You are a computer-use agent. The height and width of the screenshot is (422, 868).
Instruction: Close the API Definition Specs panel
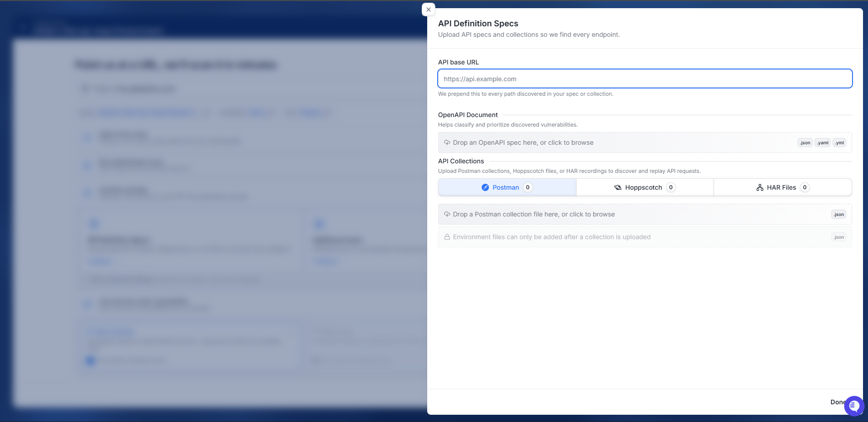pos(428,10)
